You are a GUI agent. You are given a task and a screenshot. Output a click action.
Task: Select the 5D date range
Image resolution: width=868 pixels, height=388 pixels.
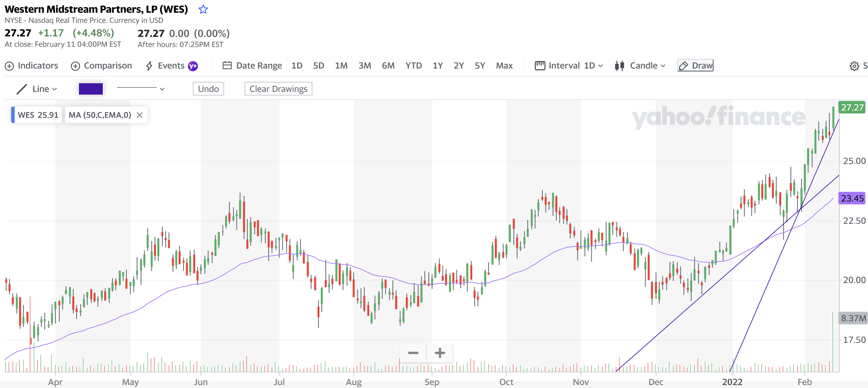pos(318,66)
